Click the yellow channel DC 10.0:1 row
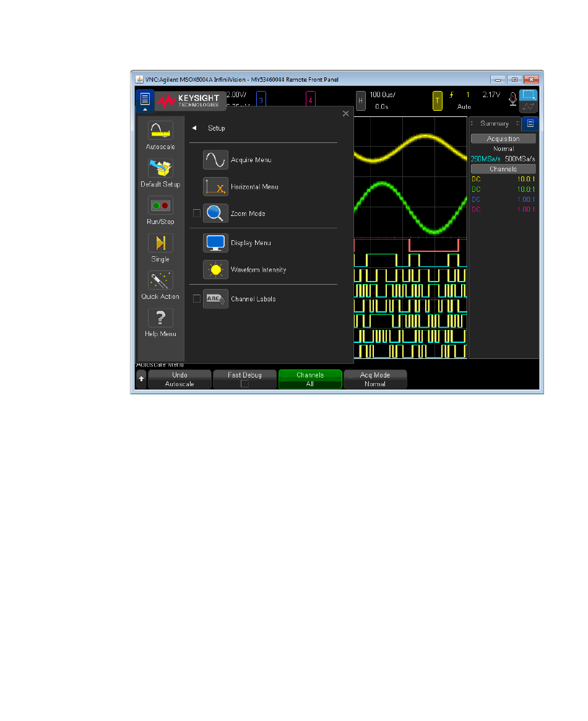The width and height of the screenshot is (588, 721). [503, 179]
